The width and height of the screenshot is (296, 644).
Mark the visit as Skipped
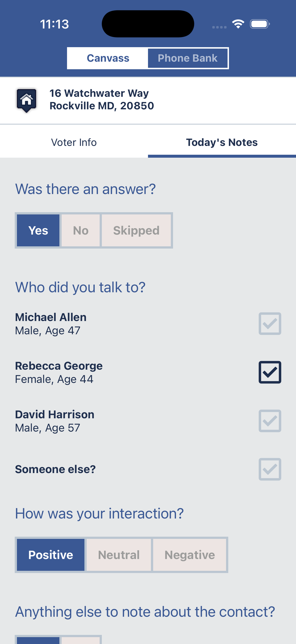[136, 230]
